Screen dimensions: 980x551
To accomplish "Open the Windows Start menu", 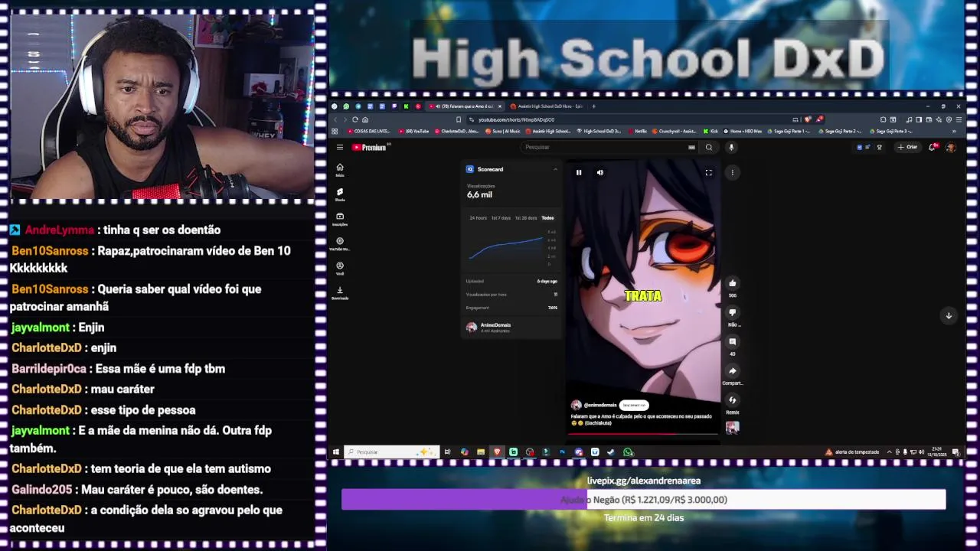I will coord(336,452).
